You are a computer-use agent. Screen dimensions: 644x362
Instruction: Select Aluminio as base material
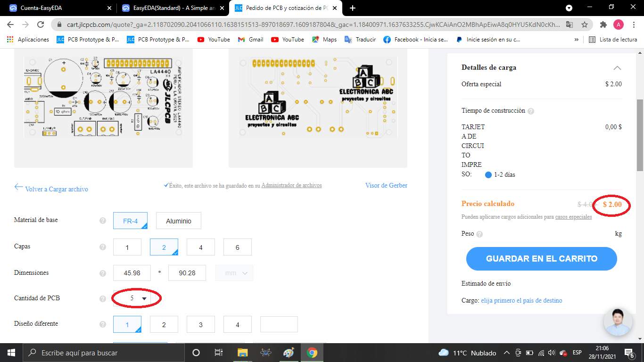point(178,220)
